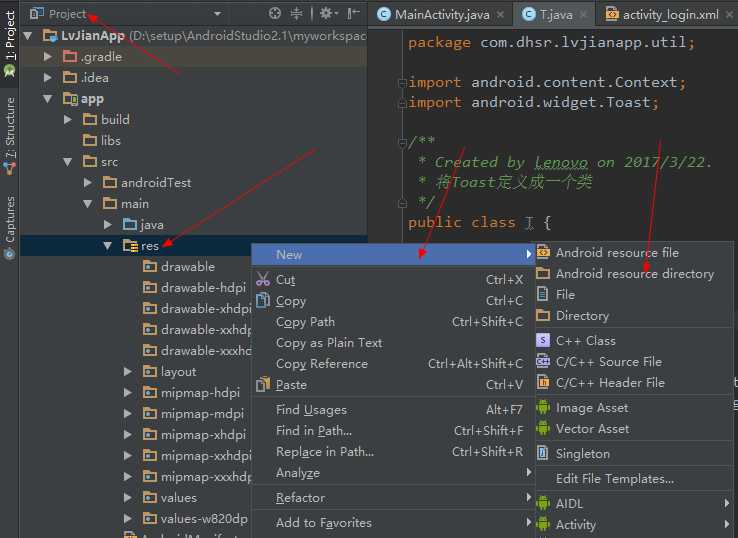738x538 pixels.
Task: Click the collapse all icon in Project toolbar
Action: [x=296, y=14]
